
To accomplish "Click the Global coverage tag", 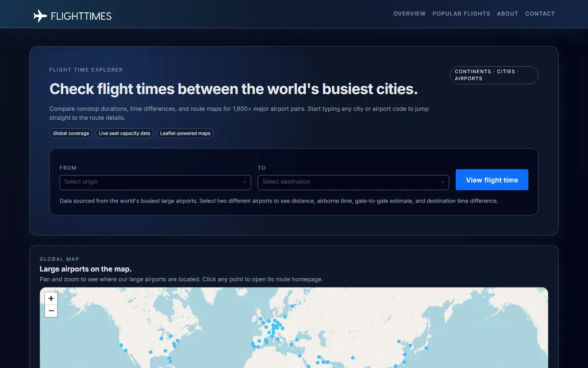I will (x=71, y=133).
